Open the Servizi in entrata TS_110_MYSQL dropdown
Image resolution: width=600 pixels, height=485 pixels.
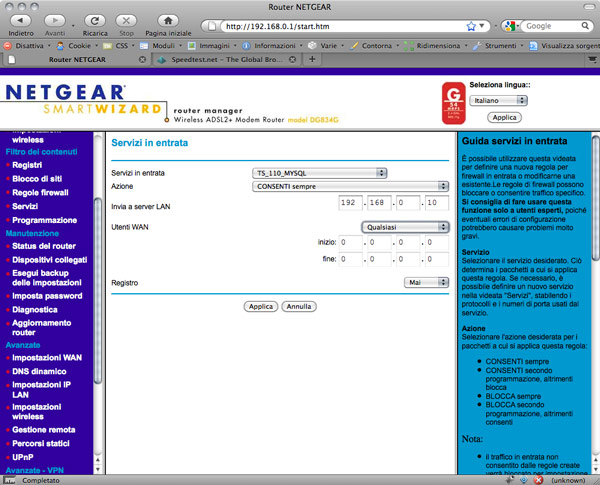pyautogui.click(x=319, y=173)
